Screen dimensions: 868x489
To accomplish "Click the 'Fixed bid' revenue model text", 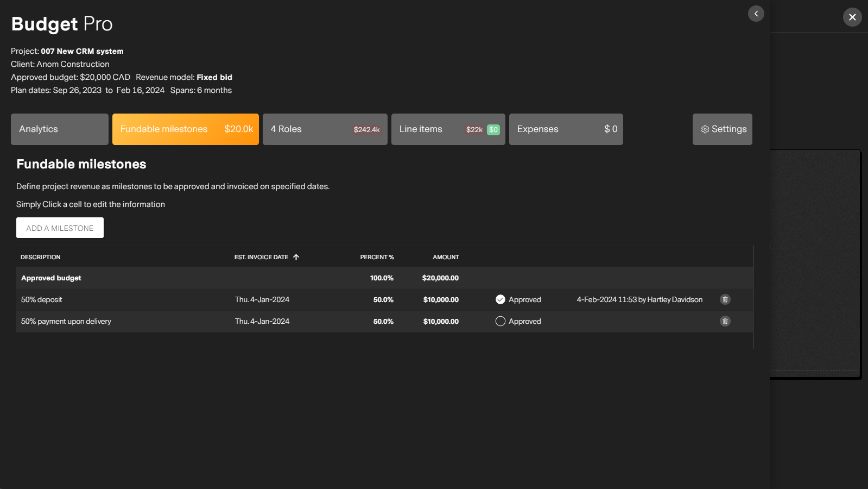I will tap(214, 77).
